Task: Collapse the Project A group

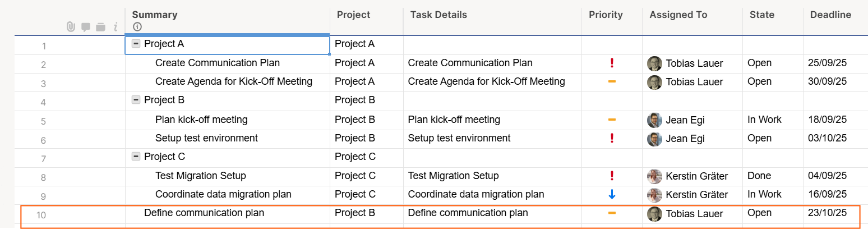Action: coord(136,43)
